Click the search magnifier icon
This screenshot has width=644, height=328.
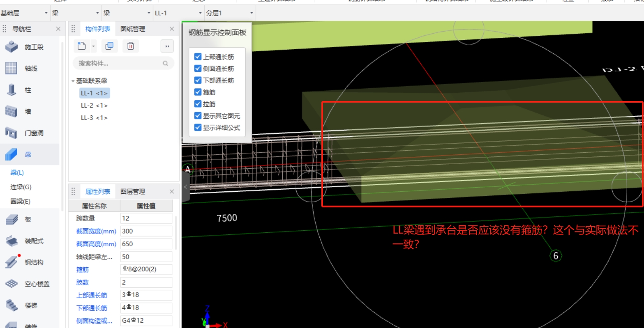pos(166,63)
